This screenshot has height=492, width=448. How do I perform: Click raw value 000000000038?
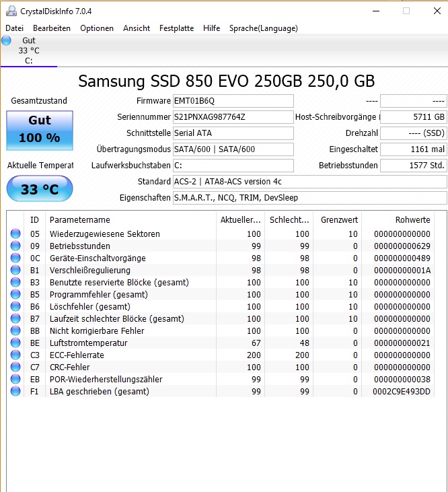pos(402,380)
